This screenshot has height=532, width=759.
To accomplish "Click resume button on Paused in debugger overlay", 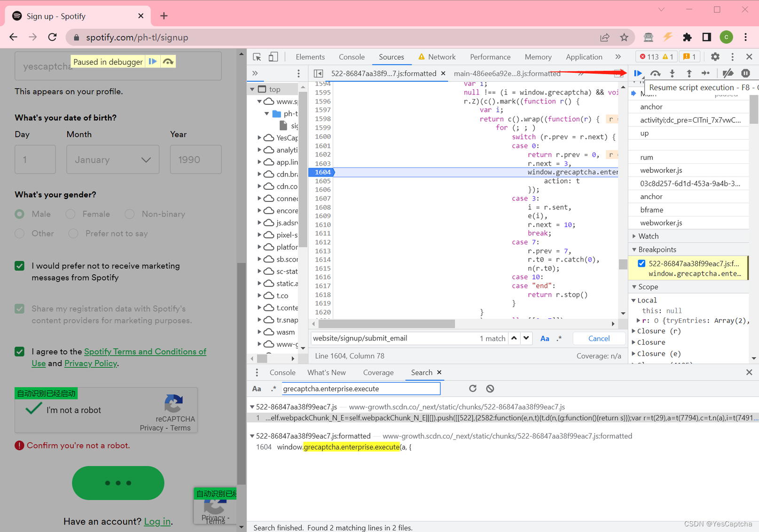I will click(x=153, y=62).
